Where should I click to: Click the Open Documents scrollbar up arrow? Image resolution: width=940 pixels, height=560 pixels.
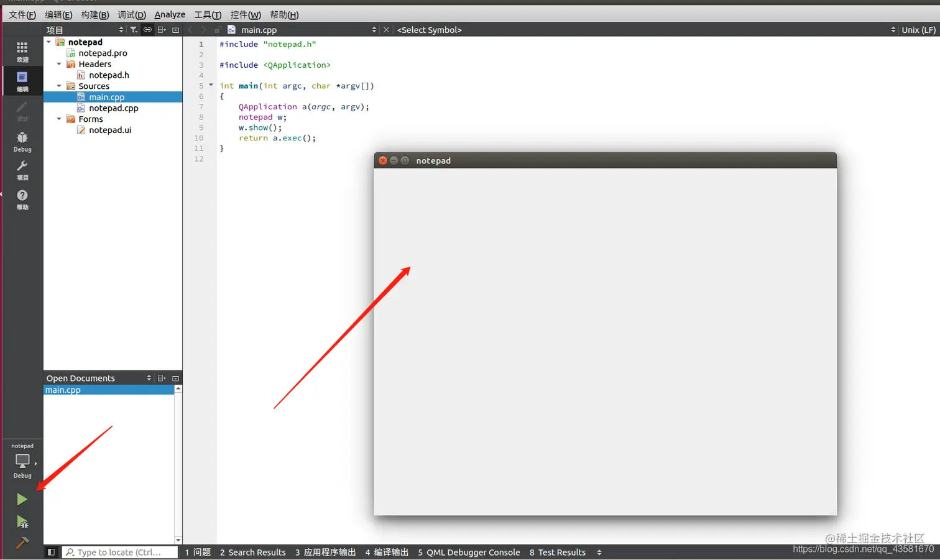(178, 388)
